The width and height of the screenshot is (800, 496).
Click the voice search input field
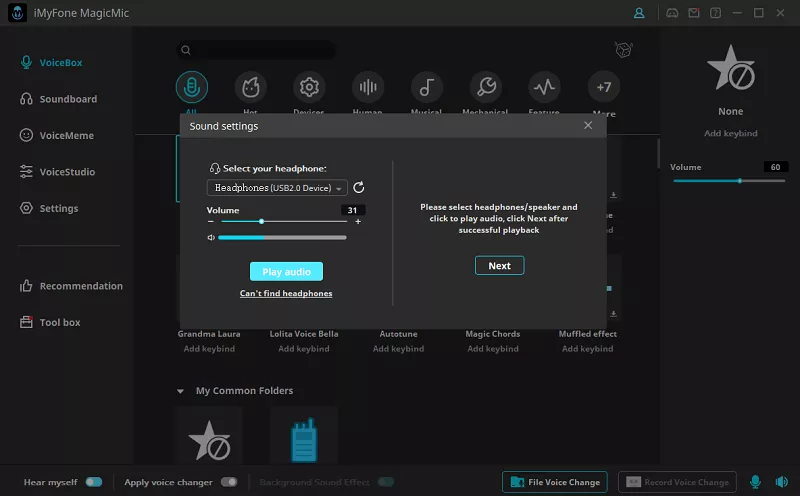256,50
